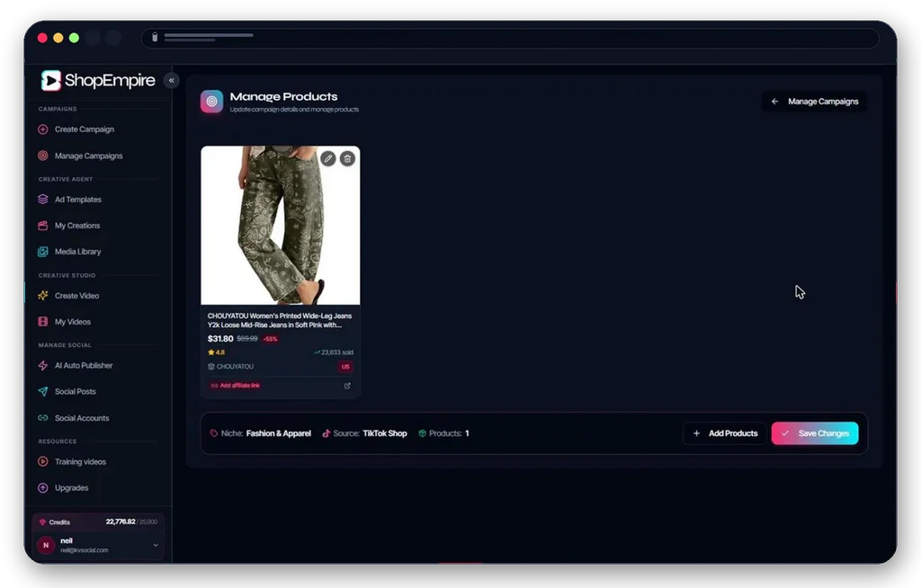Click the TikTok Shop source value

385,433
